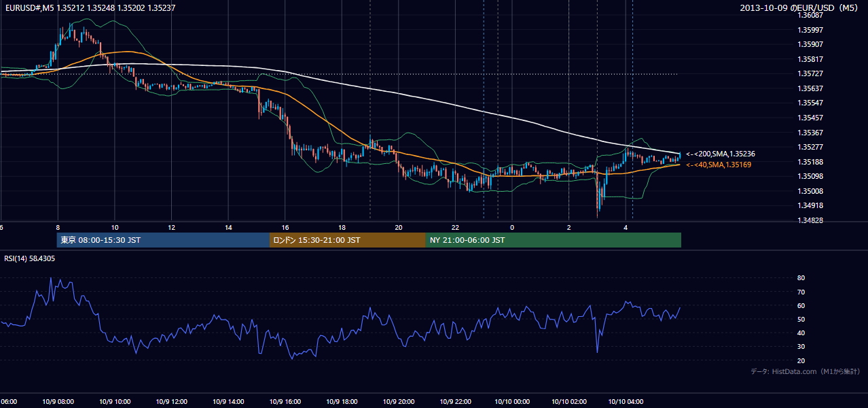This screenshot has width=868, height=408.
Task: Click the 10/10 04:00 time label
Action: (x=626, y=402)
